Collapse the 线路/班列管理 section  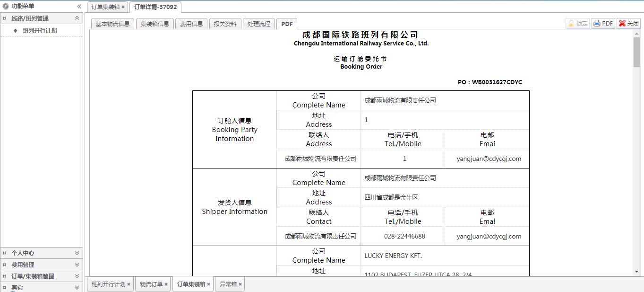click(x=77, y=18)
